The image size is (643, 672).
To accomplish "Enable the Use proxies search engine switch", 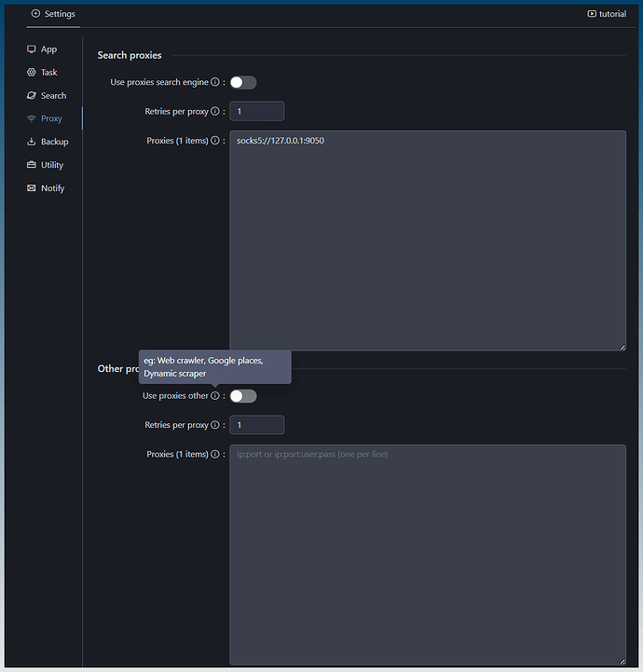I will 243,82.
